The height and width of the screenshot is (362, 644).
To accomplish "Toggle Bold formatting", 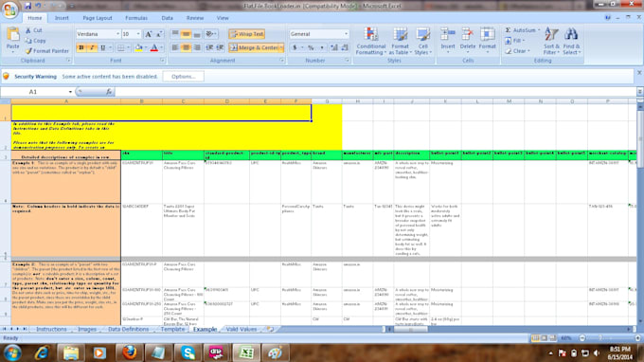I will (x=80, y=47).
